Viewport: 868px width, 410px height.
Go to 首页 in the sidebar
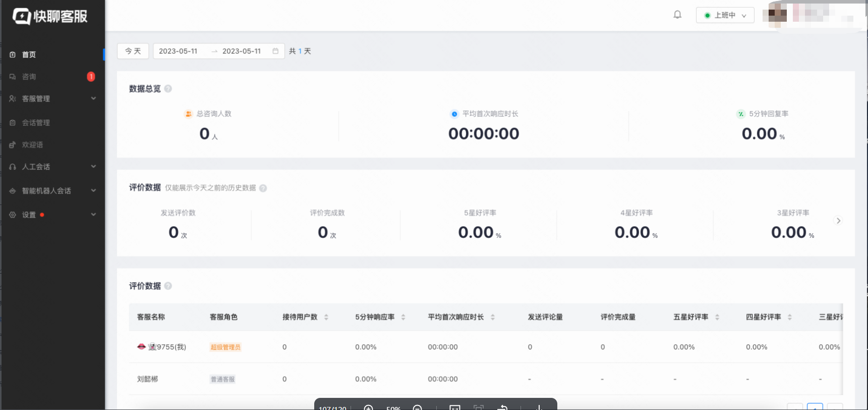coord(29,55)
